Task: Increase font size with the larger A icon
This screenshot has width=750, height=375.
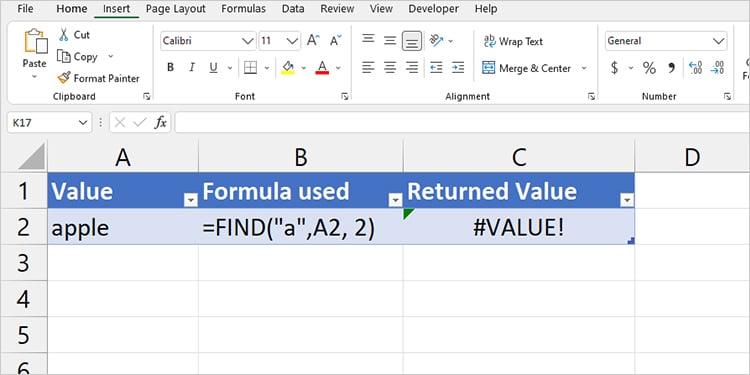Action: coord(313,40)
